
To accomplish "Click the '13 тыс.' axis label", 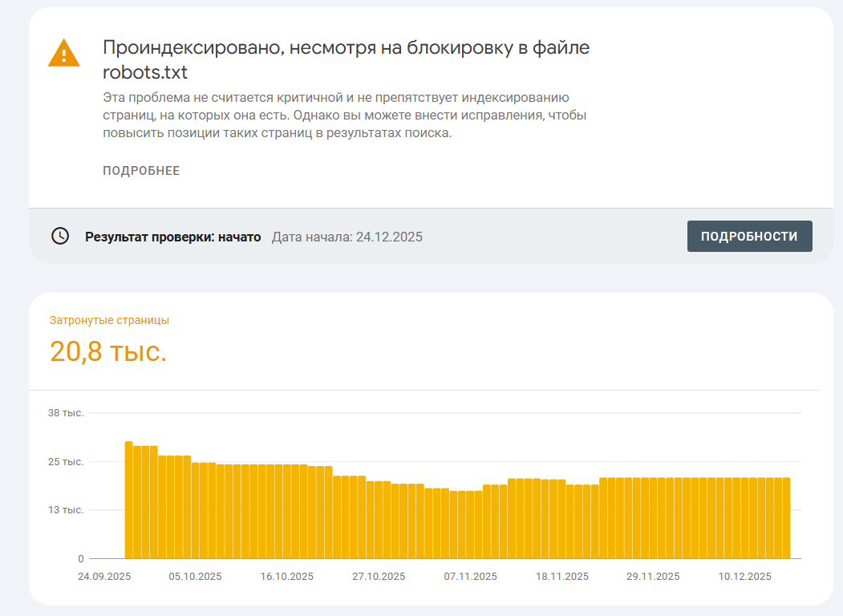I will tap(66, 510).
